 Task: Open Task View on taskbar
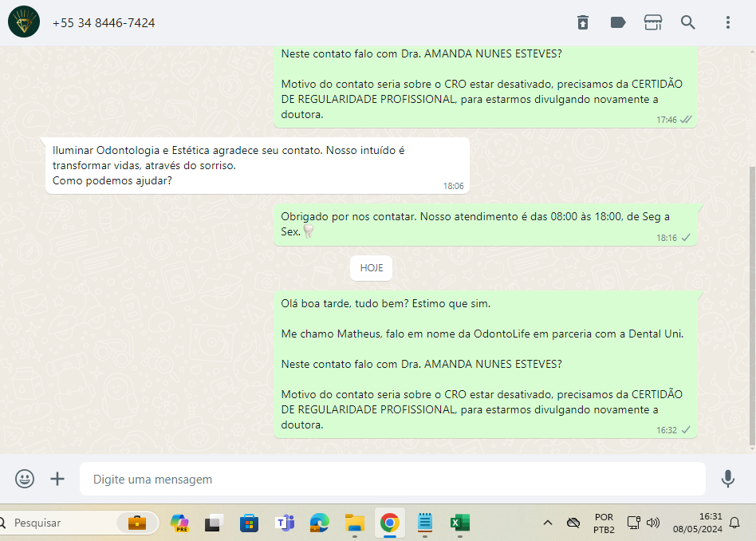214,523
